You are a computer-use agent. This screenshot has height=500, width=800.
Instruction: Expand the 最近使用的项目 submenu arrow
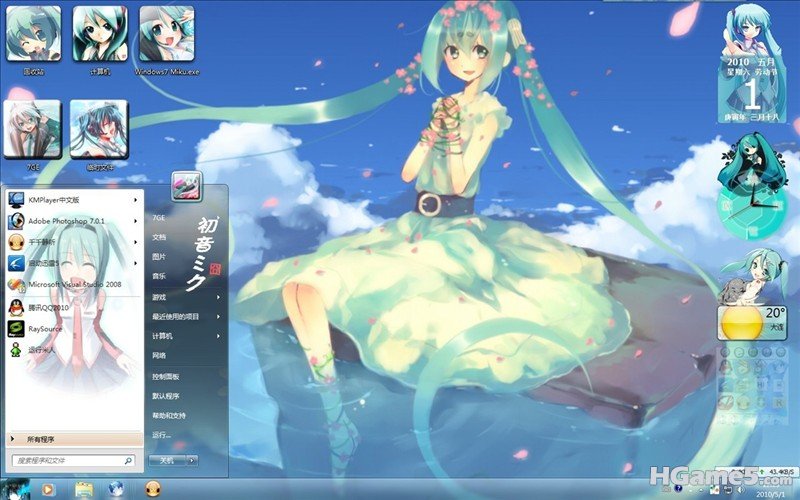[x=218, y=316]
